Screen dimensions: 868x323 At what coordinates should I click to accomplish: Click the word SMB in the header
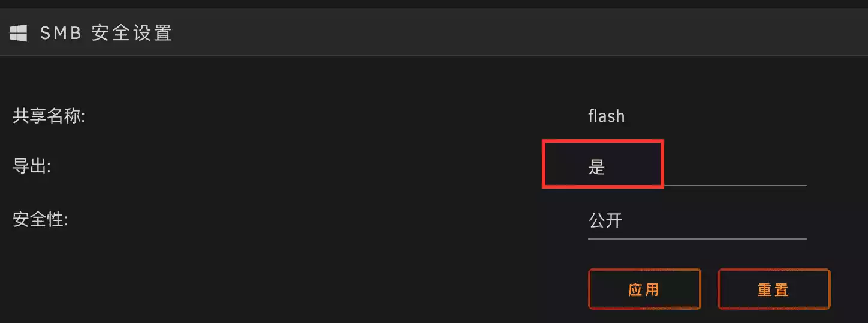click(x=61, y=33)
